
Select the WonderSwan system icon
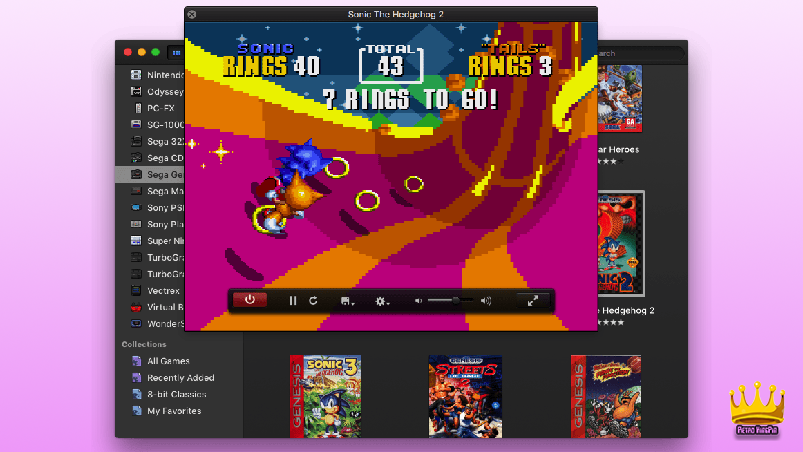click(x=136, y=324)
